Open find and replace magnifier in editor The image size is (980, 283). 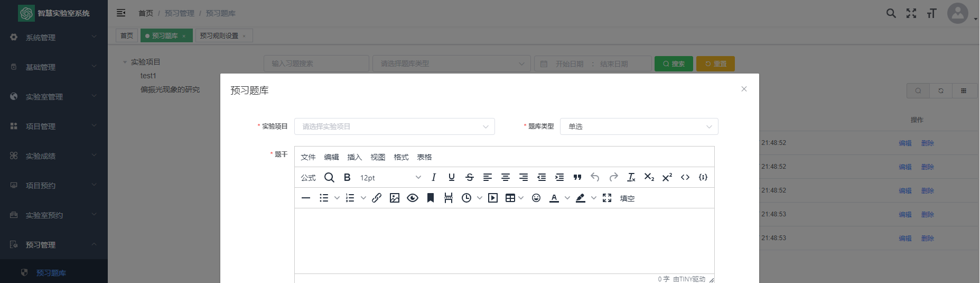coord(329,177)
